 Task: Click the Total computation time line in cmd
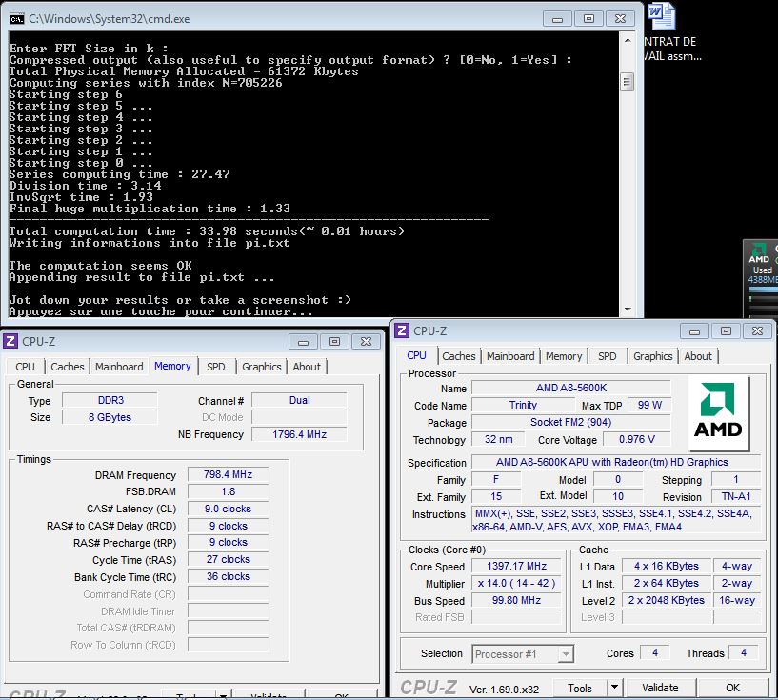click(x=207, y=231)
